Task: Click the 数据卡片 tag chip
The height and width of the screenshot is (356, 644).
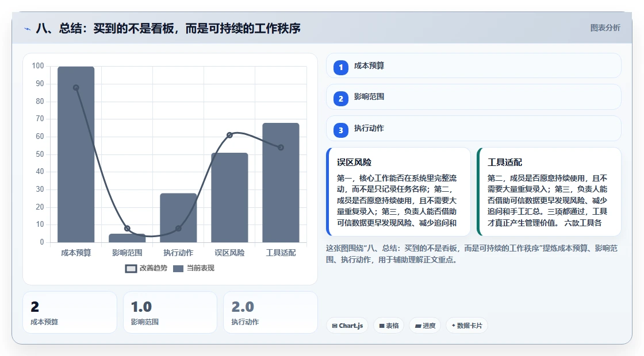Action: point(467,326)
